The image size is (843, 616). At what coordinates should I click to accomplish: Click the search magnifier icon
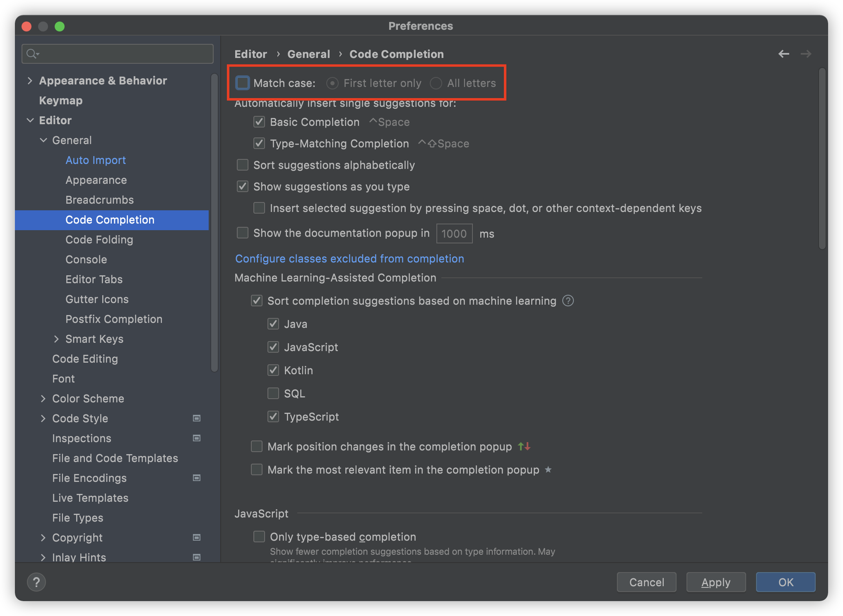pos(32,54)
